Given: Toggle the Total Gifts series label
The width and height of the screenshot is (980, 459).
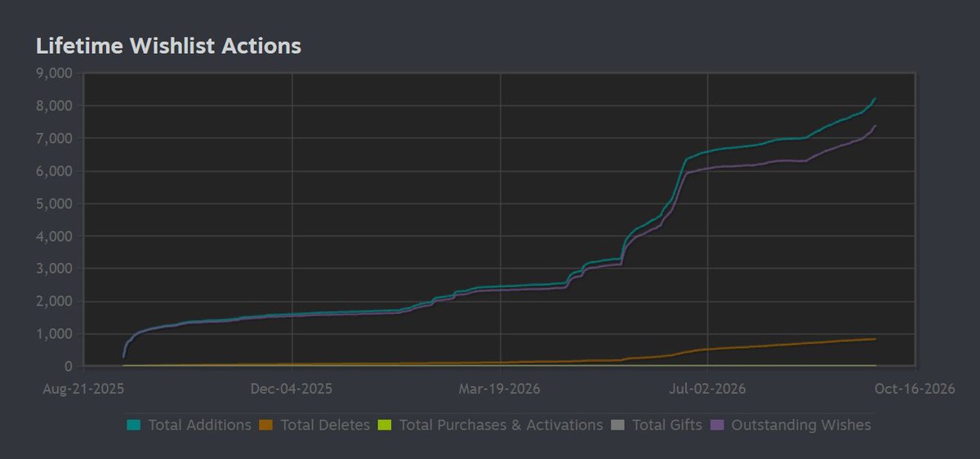Looking at the screenshot, I should pyautogui.click(x=666, y=426).
